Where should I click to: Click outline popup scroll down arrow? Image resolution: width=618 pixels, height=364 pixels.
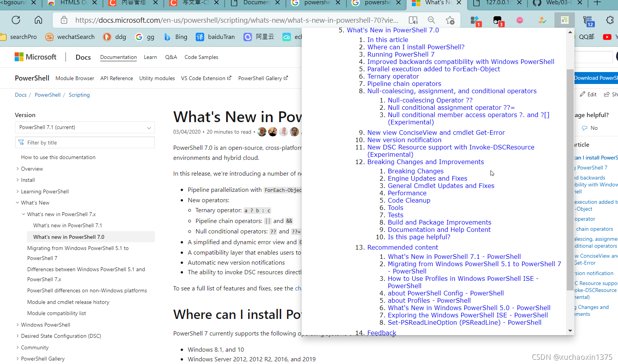(570, 331)
